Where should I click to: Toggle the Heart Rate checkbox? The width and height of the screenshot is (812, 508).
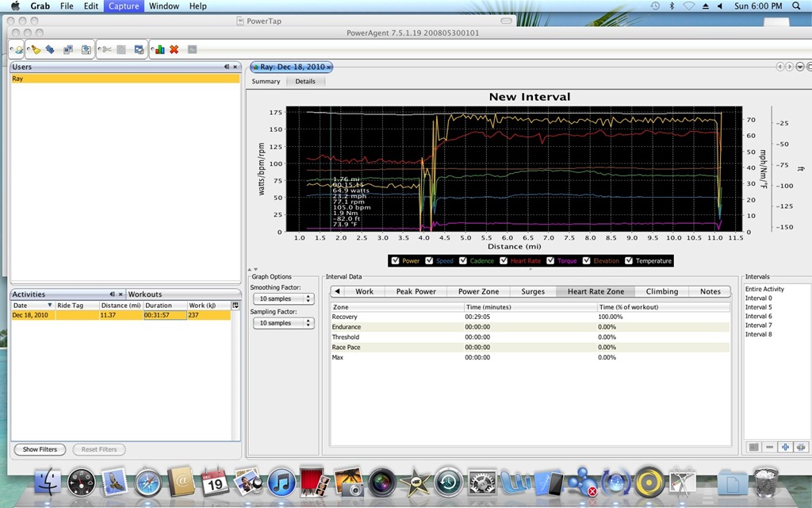tap(504, 260)
